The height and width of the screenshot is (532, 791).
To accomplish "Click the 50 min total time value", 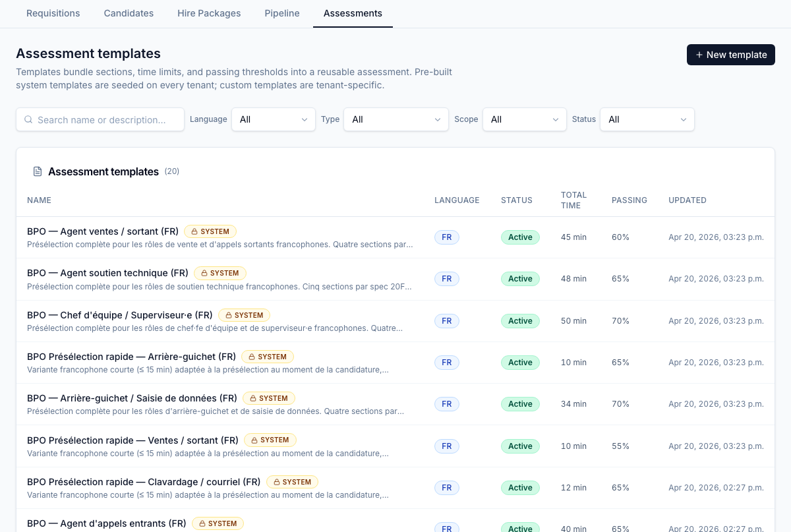I will click(573, 321).
